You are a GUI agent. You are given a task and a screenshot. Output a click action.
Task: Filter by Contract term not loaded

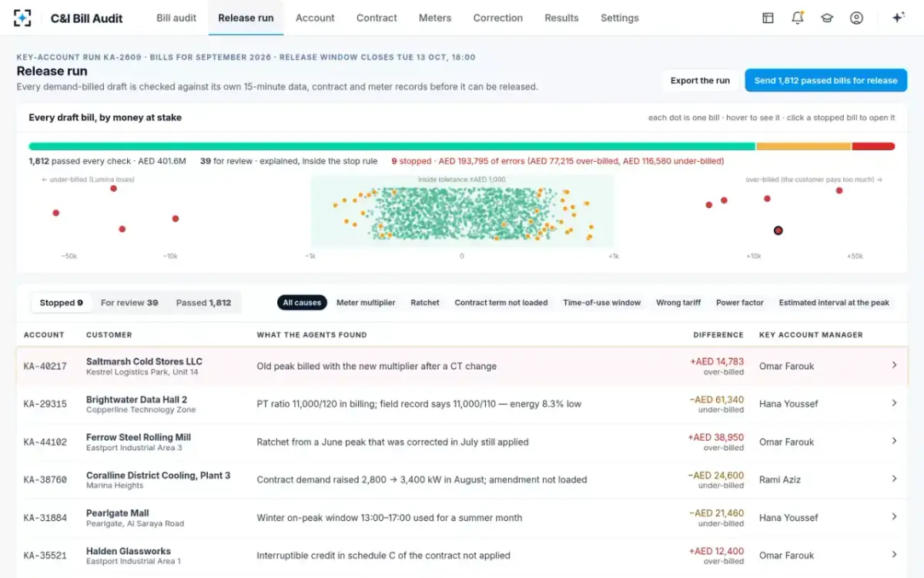tap(501, 303)
